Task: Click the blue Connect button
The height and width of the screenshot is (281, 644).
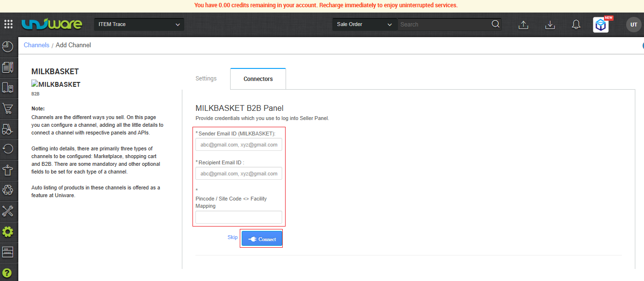Action: pos(261,239)
